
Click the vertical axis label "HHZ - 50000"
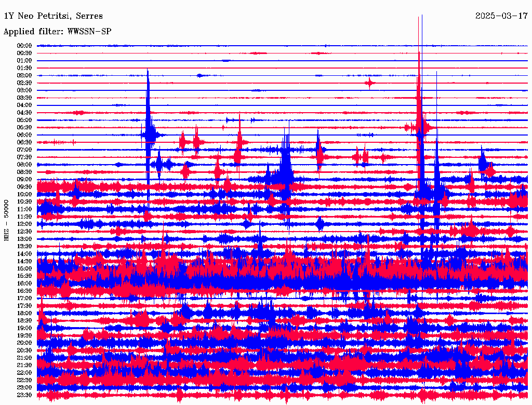(6, 221)
